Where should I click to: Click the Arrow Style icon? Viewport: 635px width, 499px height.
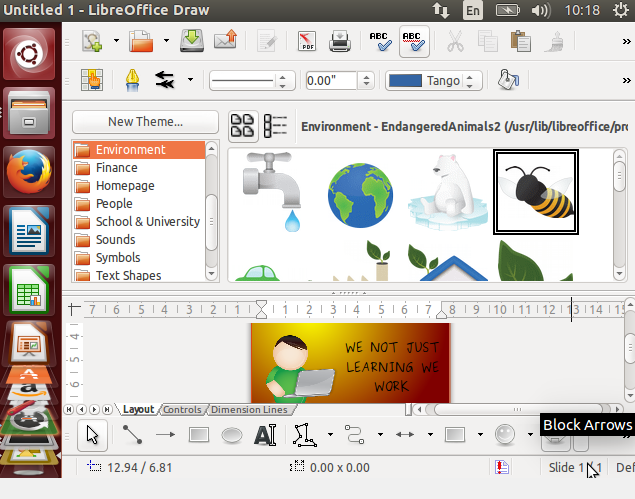point(165,80)
